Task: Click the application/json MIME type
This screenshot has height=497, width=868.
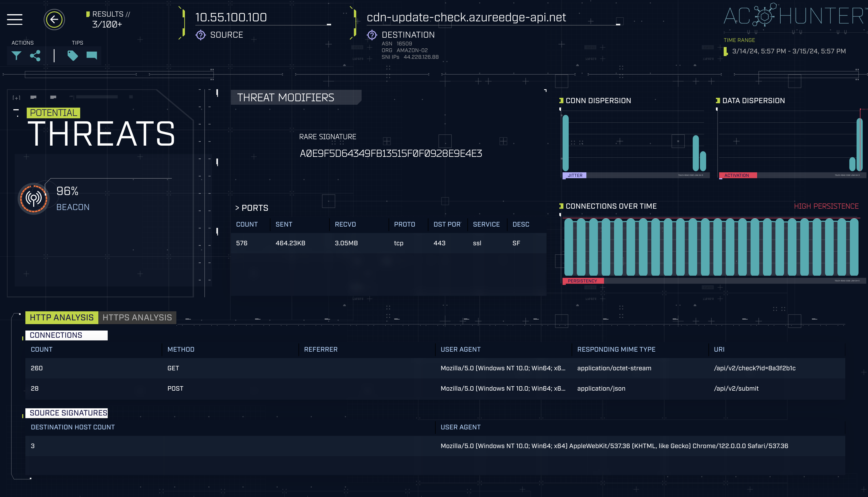Action: click(601, 389)
